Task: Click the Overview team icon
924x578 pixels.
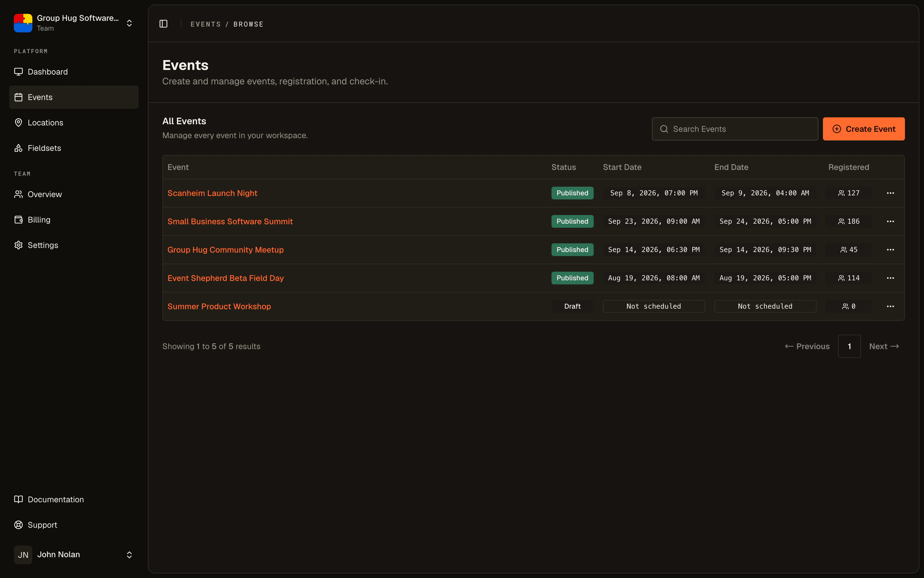Action: tap(18, 194)
